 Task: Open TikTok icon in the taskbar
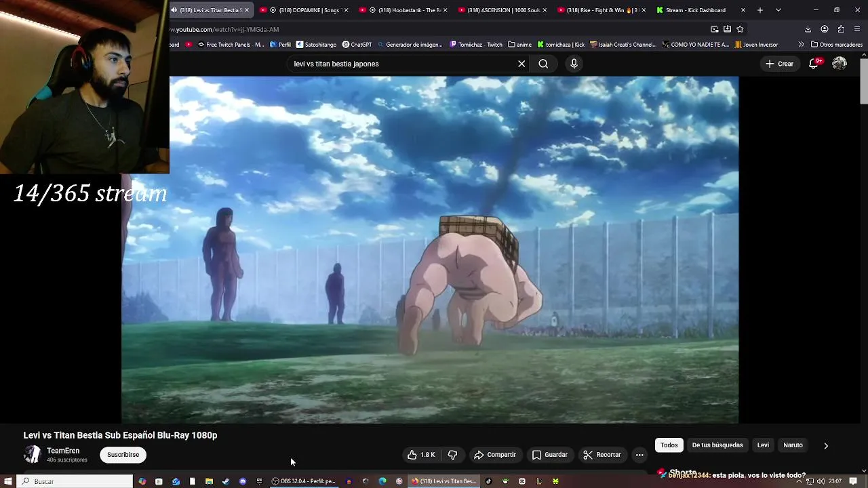488,481
